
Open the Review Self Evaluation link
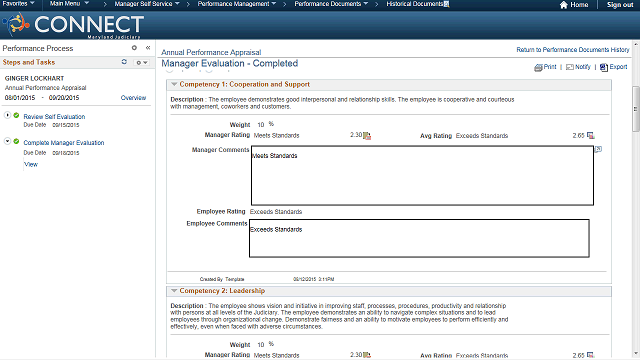[x=54, y=117]
